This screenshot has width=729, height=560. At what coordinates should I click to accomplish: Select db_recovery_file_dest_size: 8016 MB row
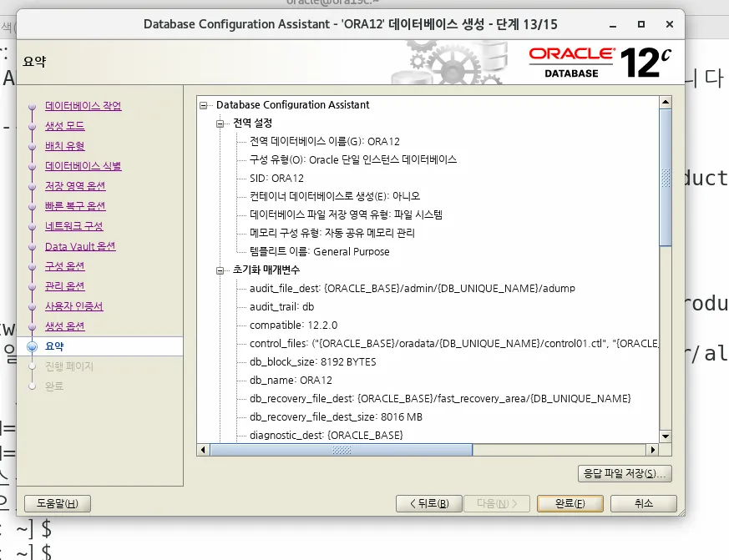tap(336, 416)
